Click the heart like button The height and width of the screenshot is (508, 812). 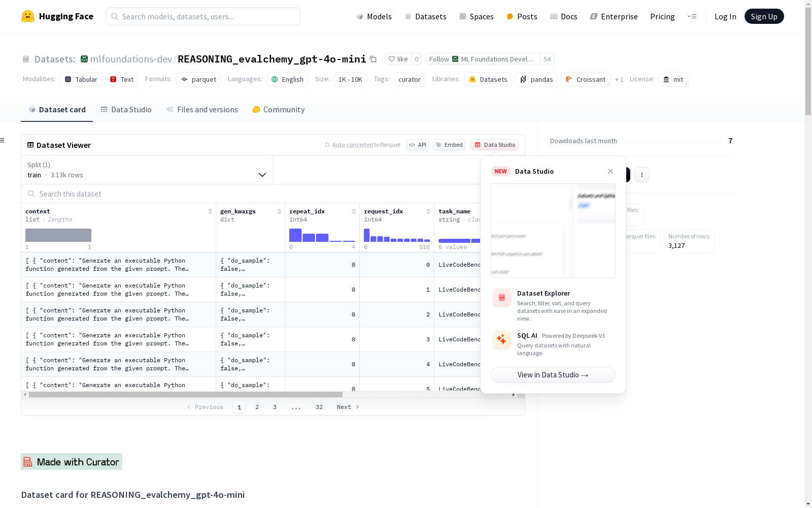398,59
